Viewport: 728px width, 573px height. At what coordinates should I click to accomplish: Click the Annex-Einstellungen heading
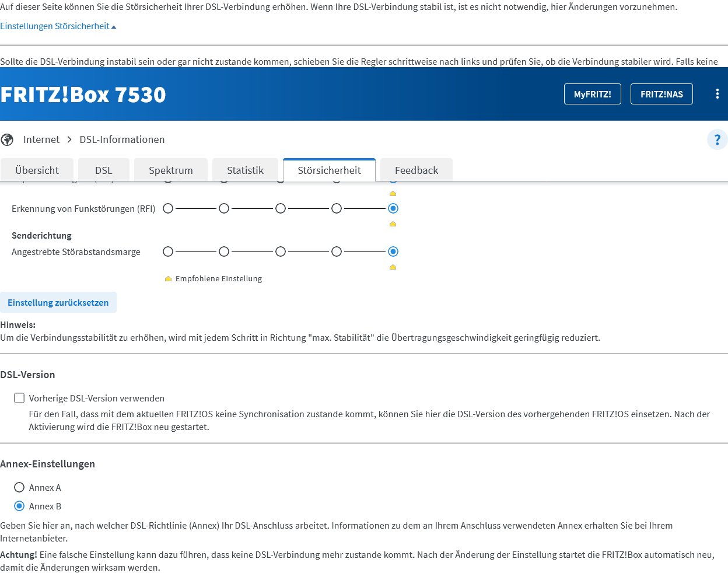pos(47,464)
